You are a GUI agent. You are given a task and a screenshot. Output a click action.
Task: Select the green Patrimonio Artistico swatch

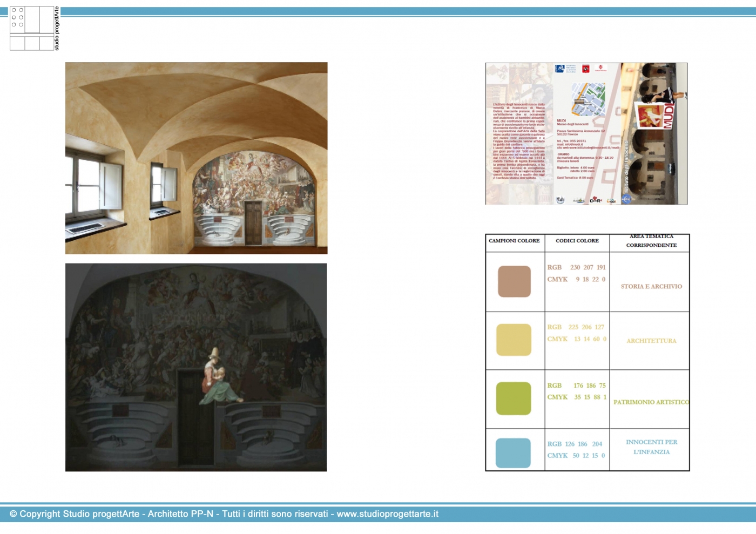(514, 398)
